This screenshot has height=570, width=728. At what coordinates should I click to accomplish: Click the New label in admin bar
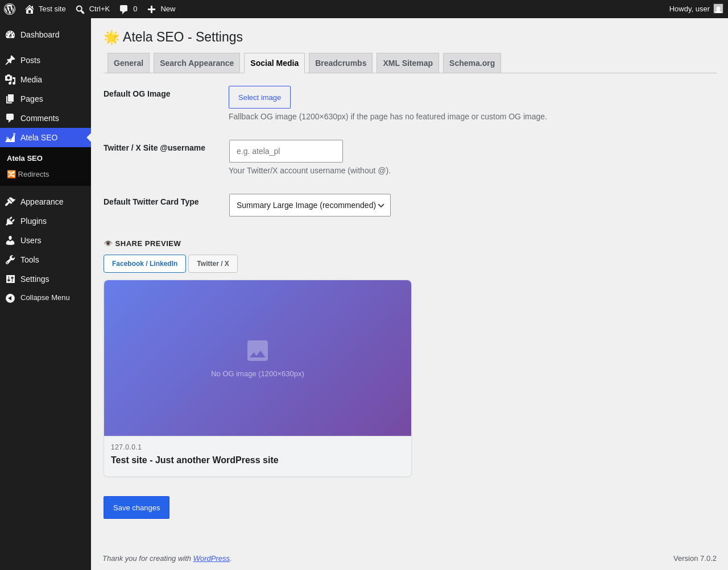168,9
